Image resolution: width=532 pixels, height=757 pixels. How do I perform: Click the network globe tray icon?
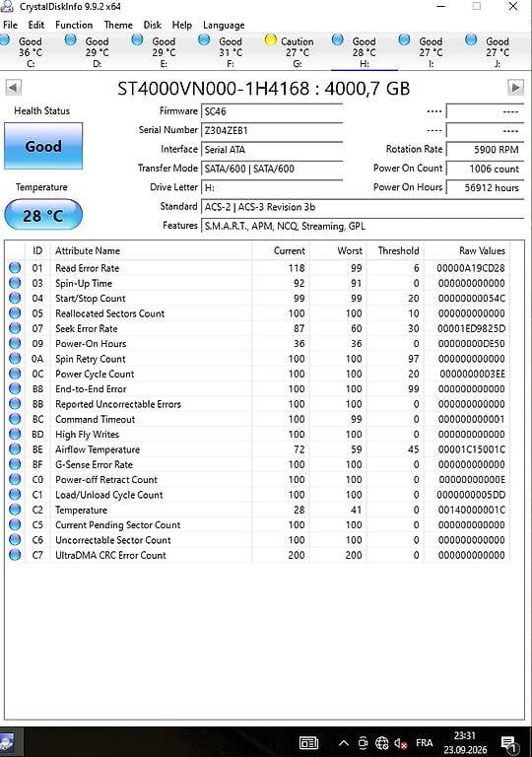click(381, 742)
